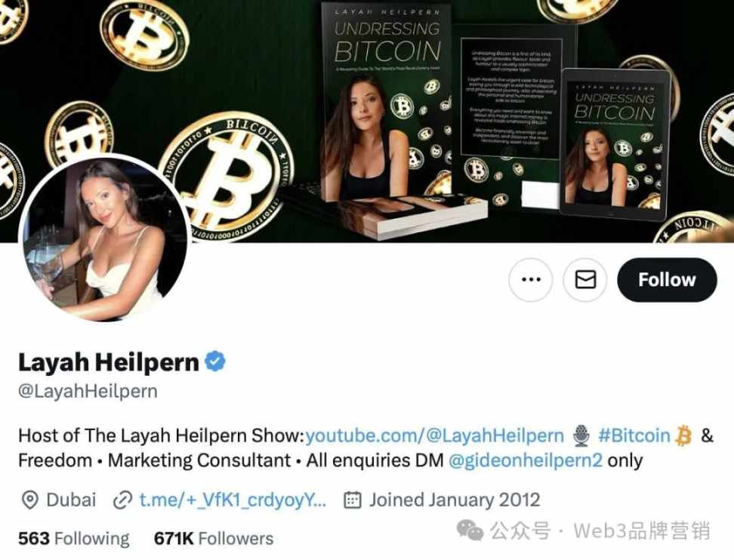734x560 pixels.
Task: Open the Bitcoin banner header image
Action: (367, 122)
